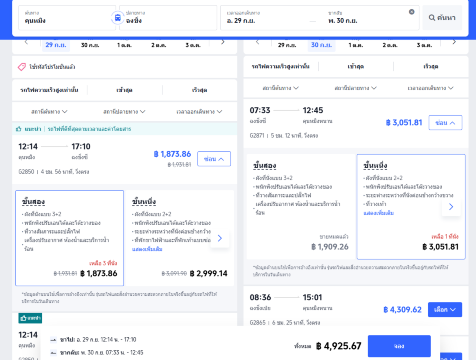476x360 pixels.
Task: Toggle the high-speed-trains-only filter in the outbound panel
Action: coord(49,90)
